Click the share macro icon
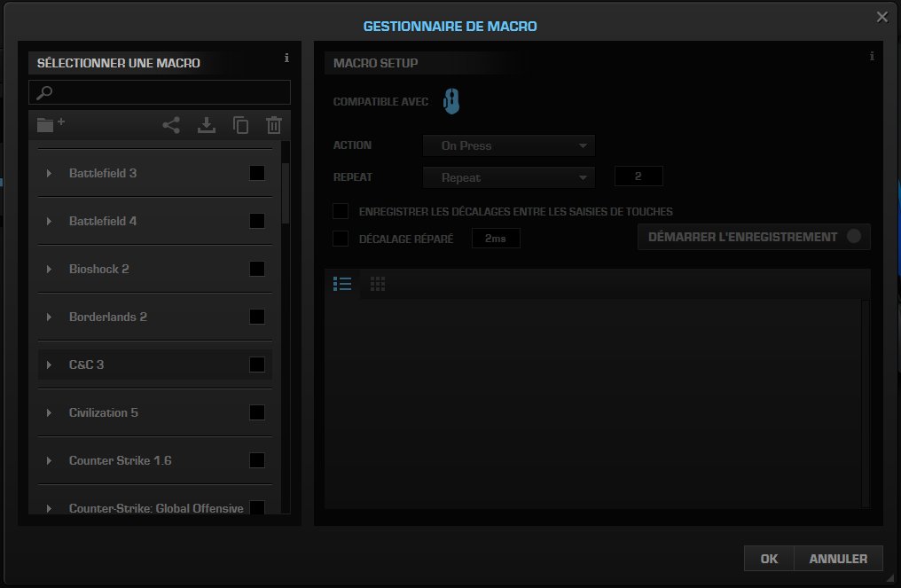Viewport: 901px width, 588px height. [170, 124]
